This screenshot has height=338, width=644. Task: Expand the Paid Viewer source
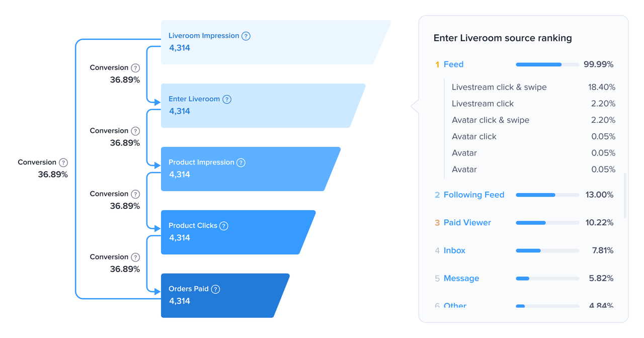(x=467, y=222)
